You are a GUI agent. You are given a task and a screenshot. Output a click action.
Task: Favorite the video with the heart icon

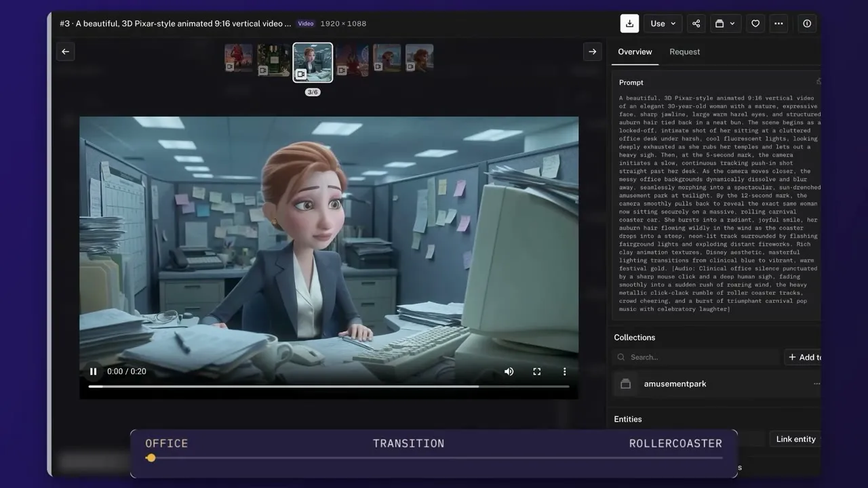coord(755,23)
